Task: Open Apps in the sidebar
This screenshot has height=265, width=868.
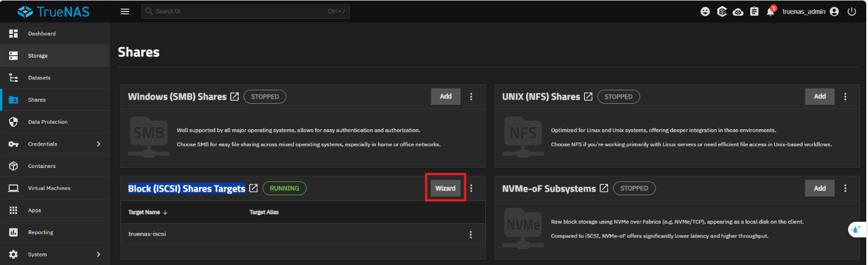Action: coord(55,210)
